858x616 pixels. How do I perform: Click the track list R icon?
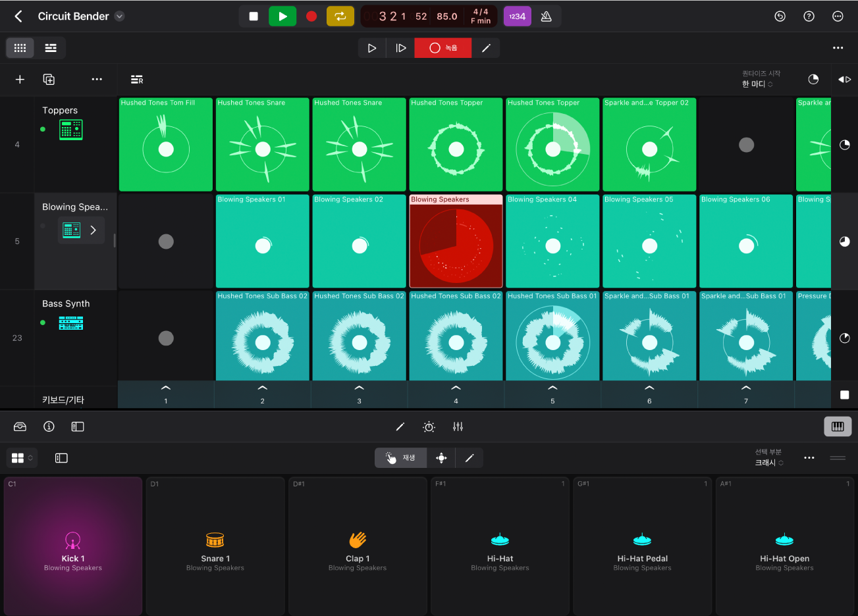(x=137, y=80)
